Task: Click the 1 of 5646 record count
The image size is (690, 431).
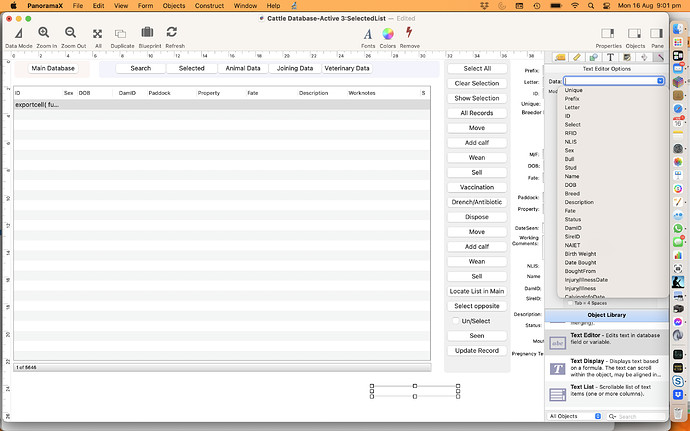Action: (26, 367)
